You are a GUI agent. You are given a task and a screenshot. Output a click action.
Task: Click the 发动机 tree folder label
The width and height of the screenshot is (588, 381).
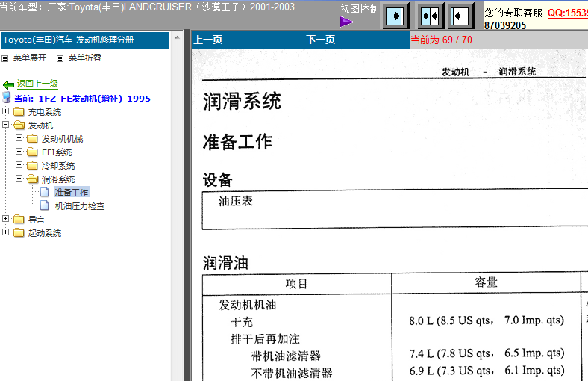click(40, 126)
